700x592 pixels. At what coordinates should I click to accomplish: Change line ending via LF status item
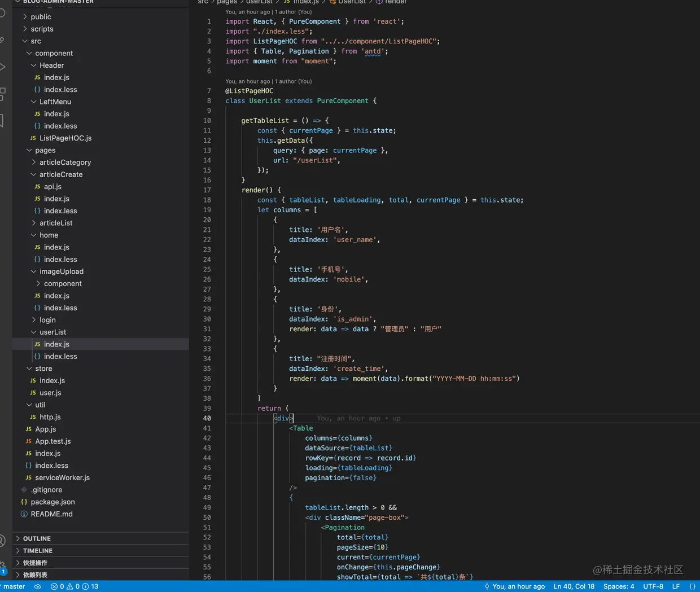(x=676, y=586)
